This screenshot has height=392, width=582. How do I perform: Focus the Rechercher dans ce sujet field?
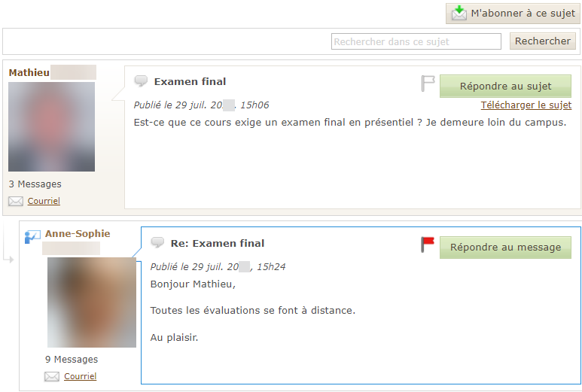pos(416,41)
